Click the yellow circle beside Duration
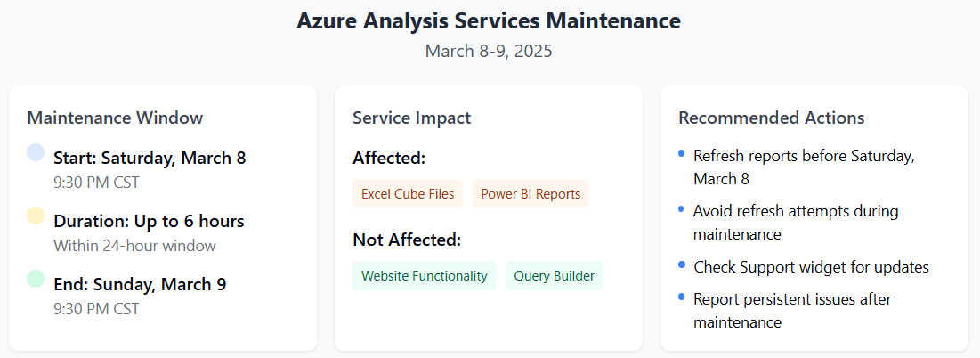 pos(36,216)
